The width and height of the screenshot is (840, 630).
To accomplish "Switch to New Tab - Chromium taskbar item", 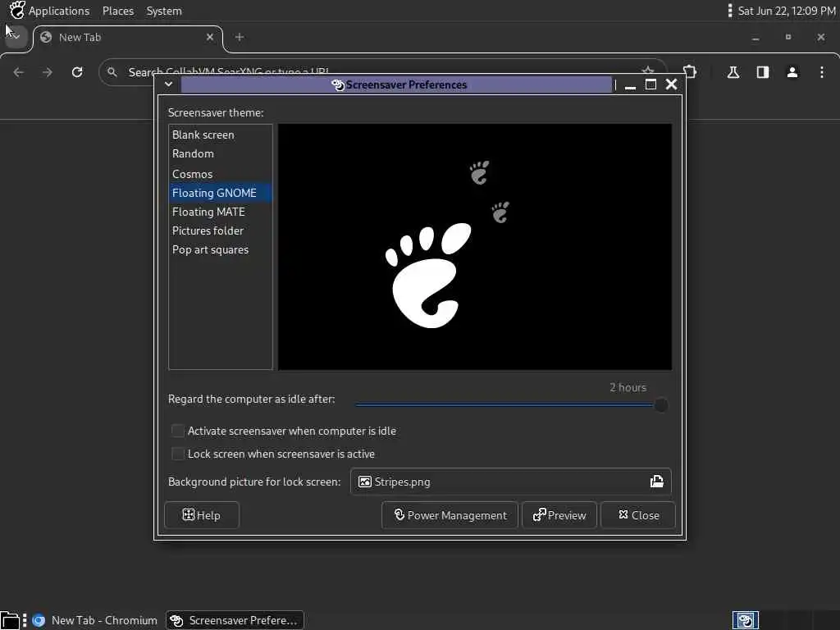I will 94,620.
